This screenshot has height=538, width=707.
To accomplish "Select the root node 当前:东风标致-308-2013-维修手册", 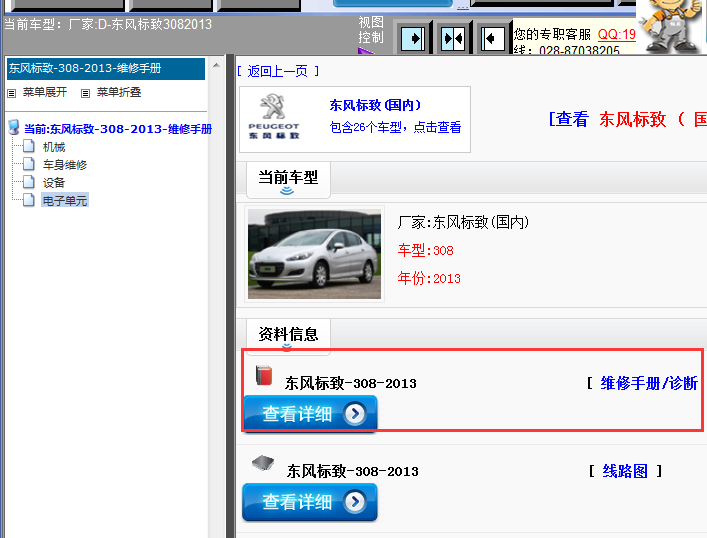I will 118,129.
